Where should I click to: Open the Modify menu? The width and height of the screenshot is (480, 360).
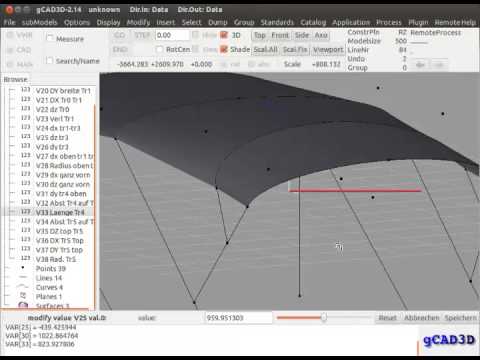point(138,22)
